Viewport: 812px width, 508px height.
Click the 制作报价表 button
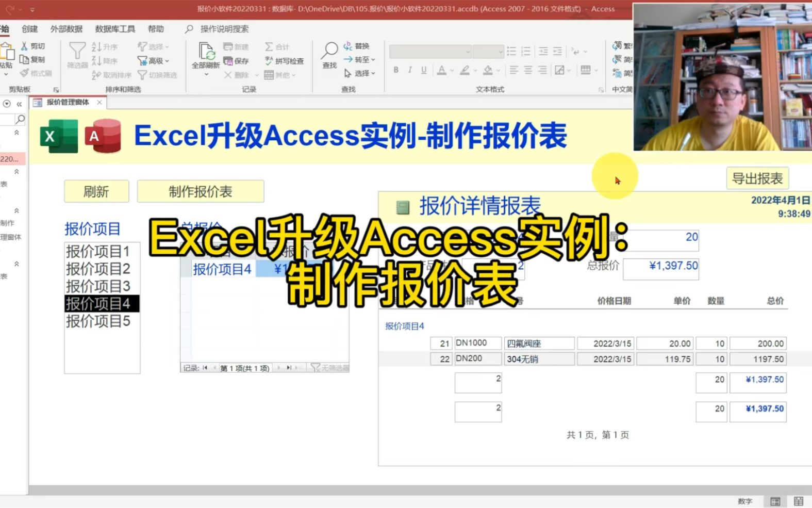pos(201,192)
